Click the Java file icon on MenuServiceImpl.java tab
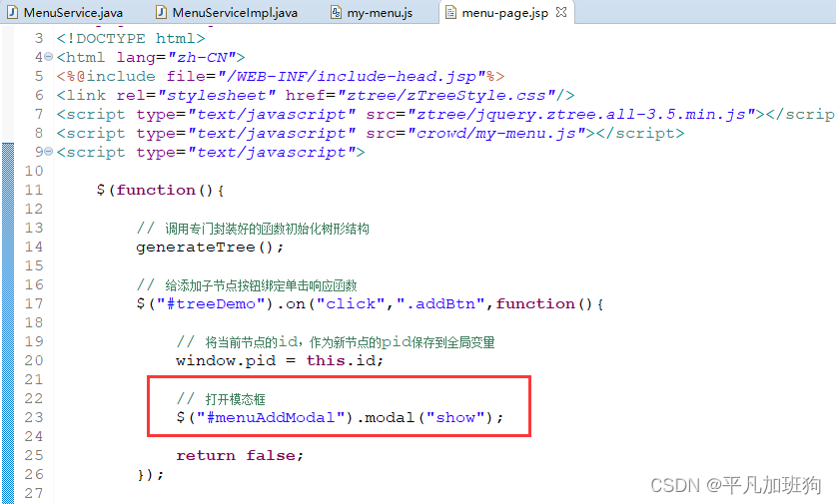836x504 pixels. [161, 12]
